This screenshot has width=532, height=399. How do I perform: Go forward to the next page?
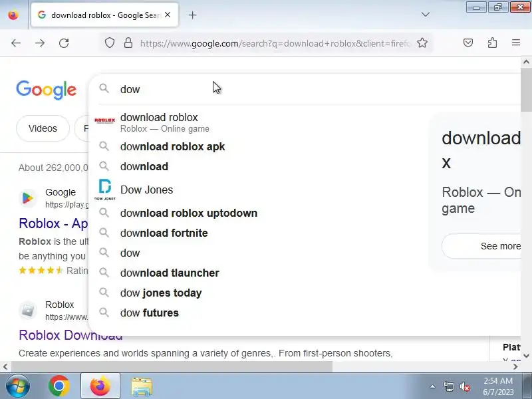(x=40, y=43)
